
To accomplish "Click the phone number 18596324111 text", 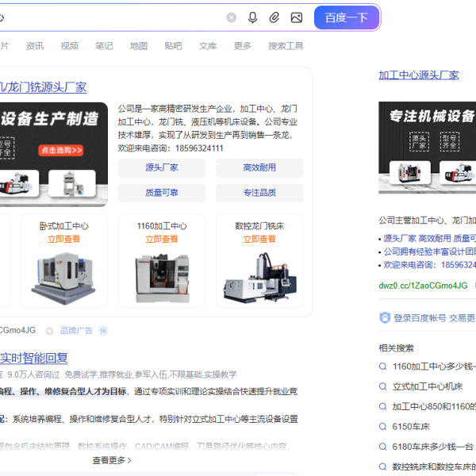I will tap(199, 148).
